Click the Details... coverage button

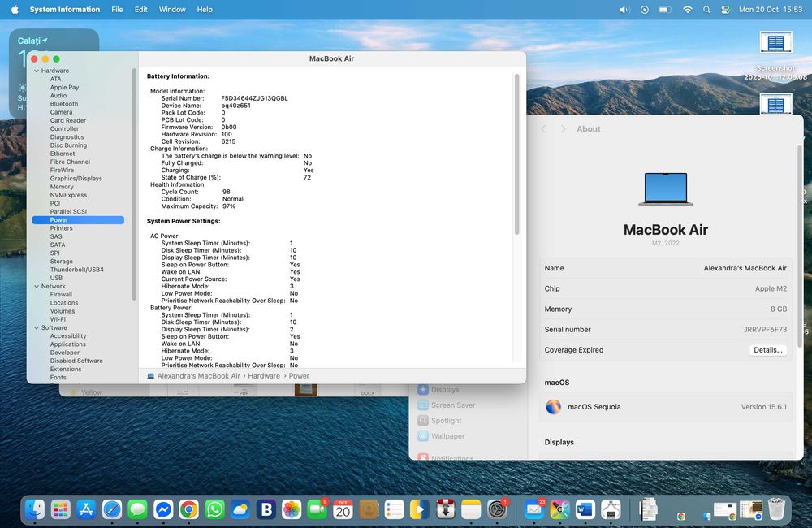point(767,350)
